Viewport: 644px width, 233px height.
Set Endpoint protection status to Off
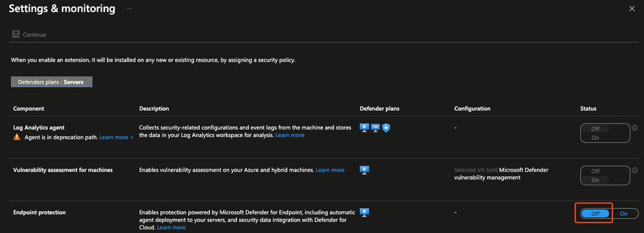coord(595,213)
